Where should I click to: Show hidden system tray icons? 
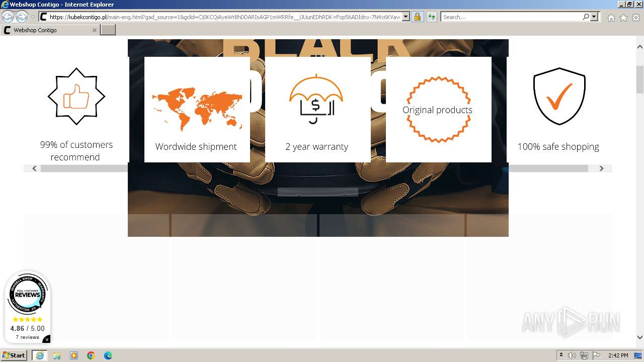[x=561, y=355]
